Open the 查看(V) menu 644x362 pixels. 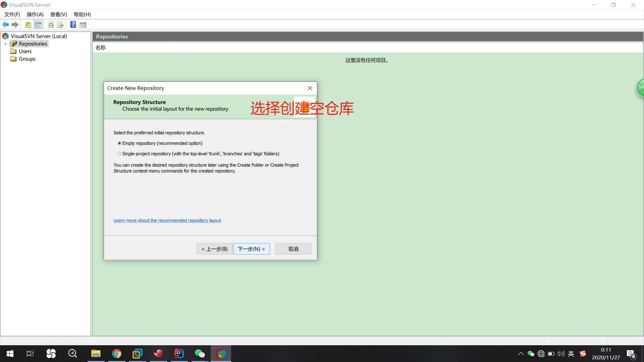[58, 14]
